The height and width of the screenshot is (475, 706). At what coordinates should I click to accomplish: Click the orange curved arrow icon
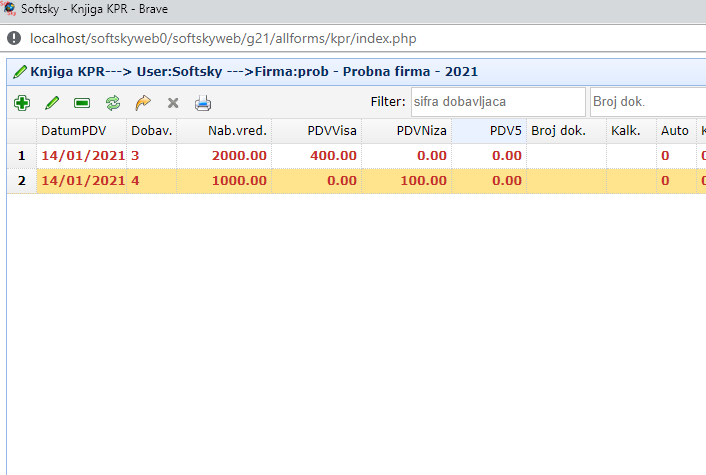click(x=142, y=103)
